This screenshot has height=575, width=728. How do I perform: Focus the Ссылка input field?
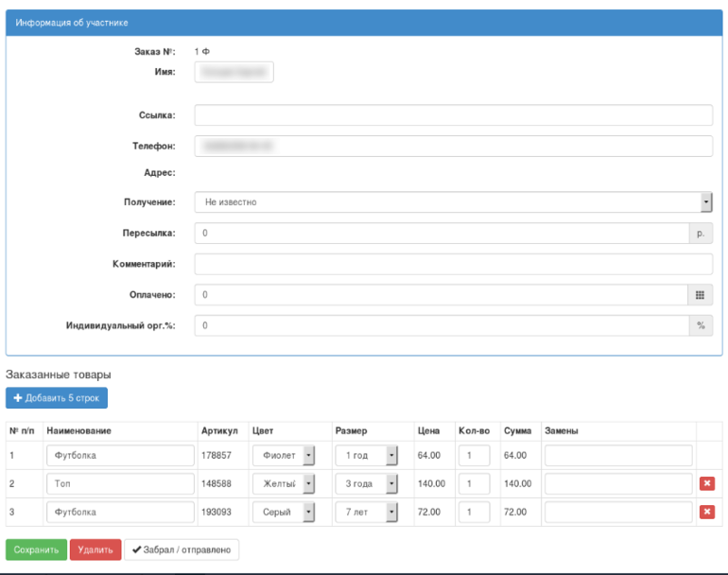click(453, 115)
